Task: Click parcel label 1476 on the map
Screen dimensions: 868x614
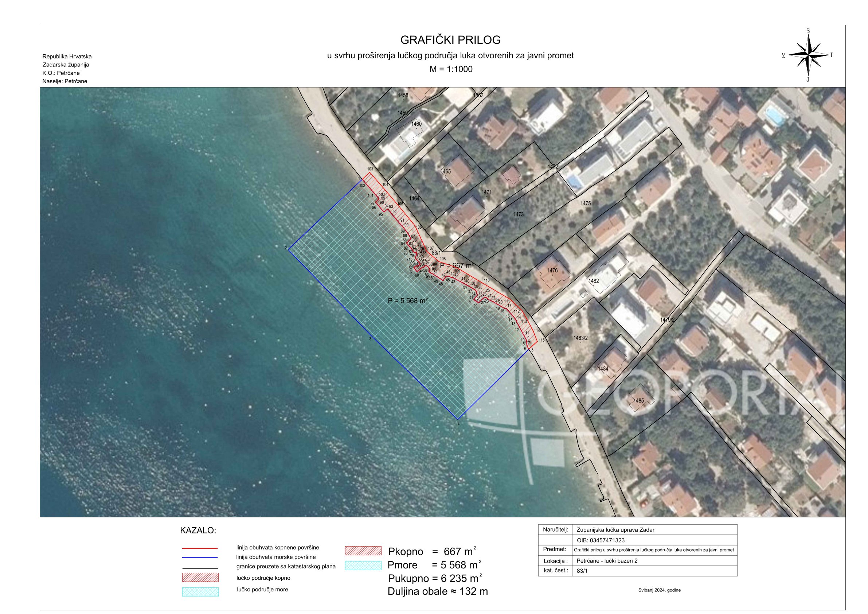Action: coord(552,271)
